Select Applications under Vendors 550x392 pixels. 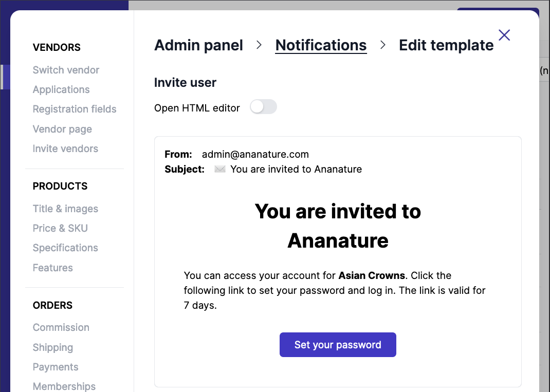click(x=61, y=89)
